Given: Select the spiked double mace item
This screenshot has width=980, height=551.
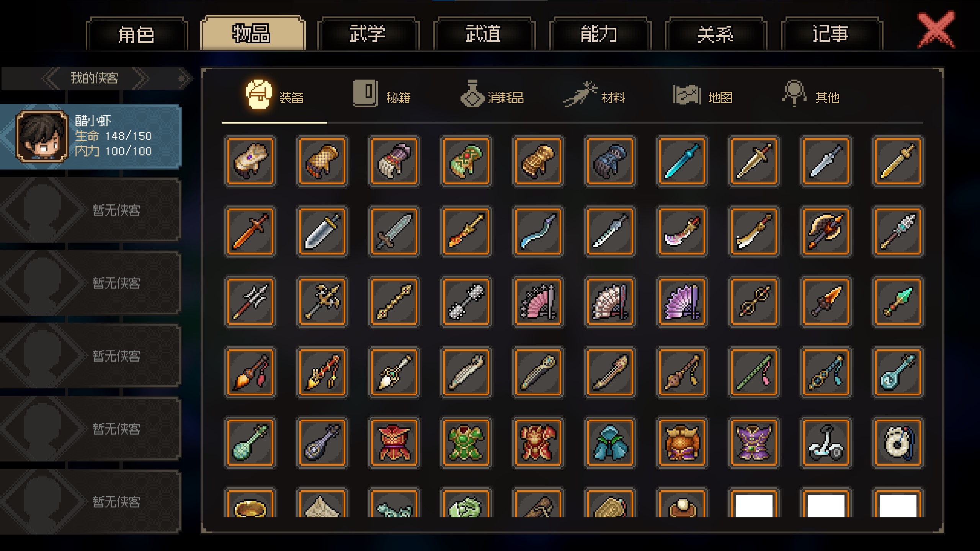Looking at the screenshot, I should click(x=466, y=302).
